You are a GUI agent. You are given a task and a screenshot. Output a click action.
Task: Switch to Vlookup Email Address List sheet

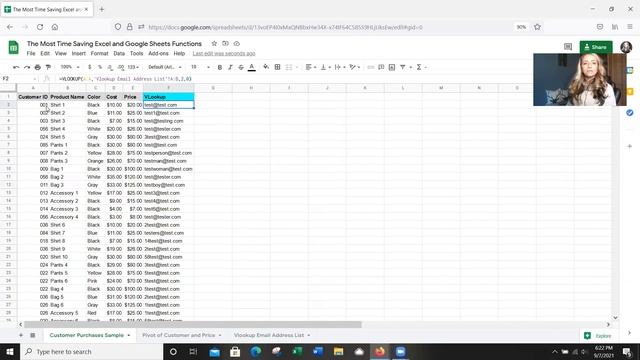[x=269, y=335]
